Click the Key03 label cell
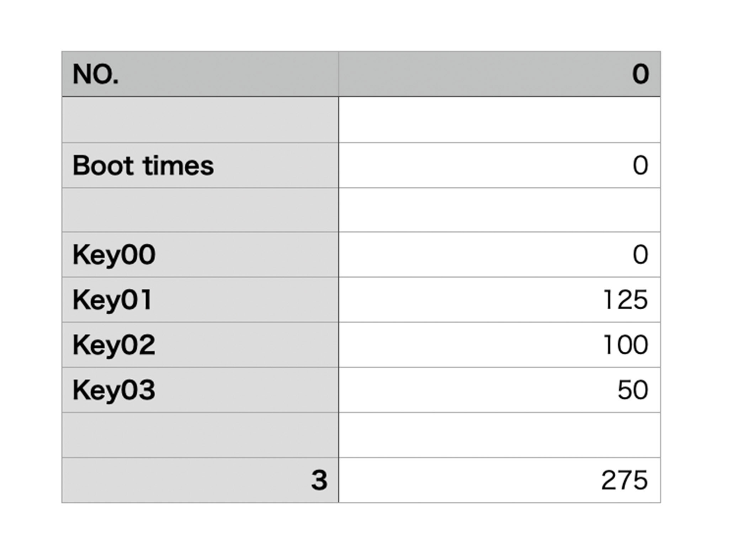The image size is (747, 560). [200, 390]
